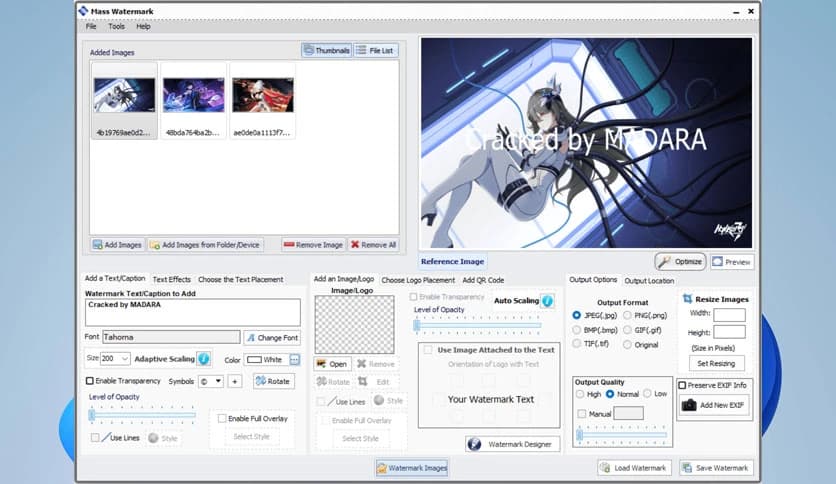This screenshot has width=836, height=484.
Task: Adjust logo Level of Opacity slider
Action: point(478,325)
